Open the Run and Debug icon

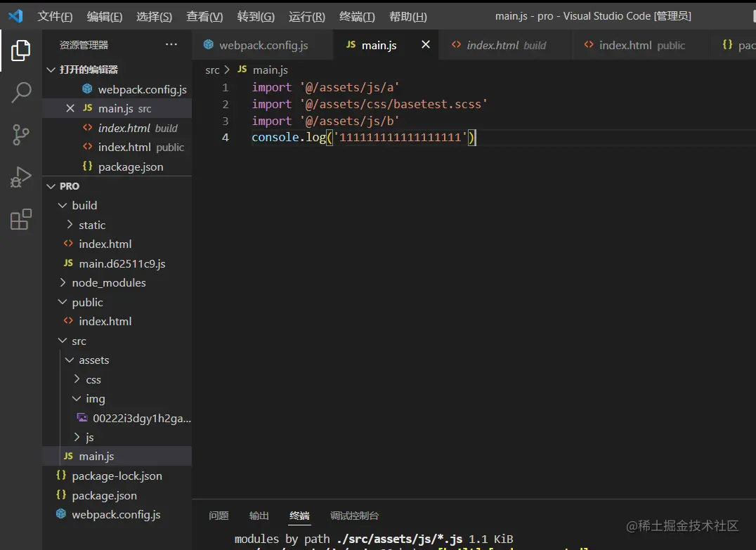tap(21, 177)
